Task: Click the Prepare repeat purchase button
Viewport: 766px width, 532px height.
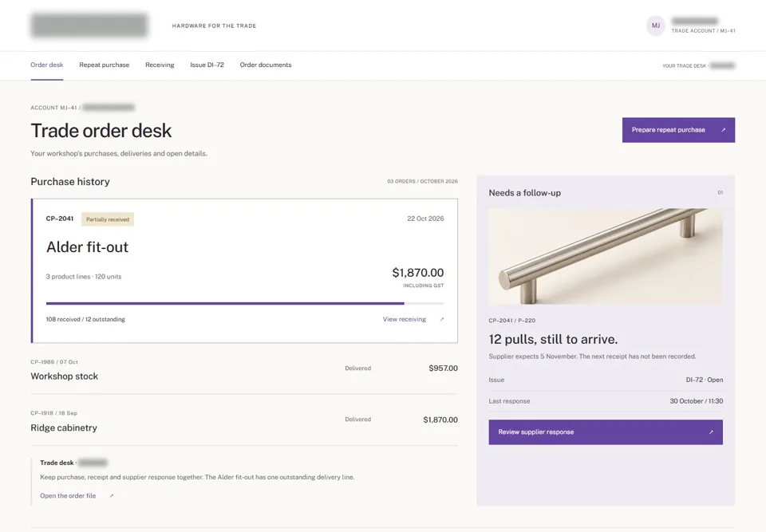Action: click(678, 130)
